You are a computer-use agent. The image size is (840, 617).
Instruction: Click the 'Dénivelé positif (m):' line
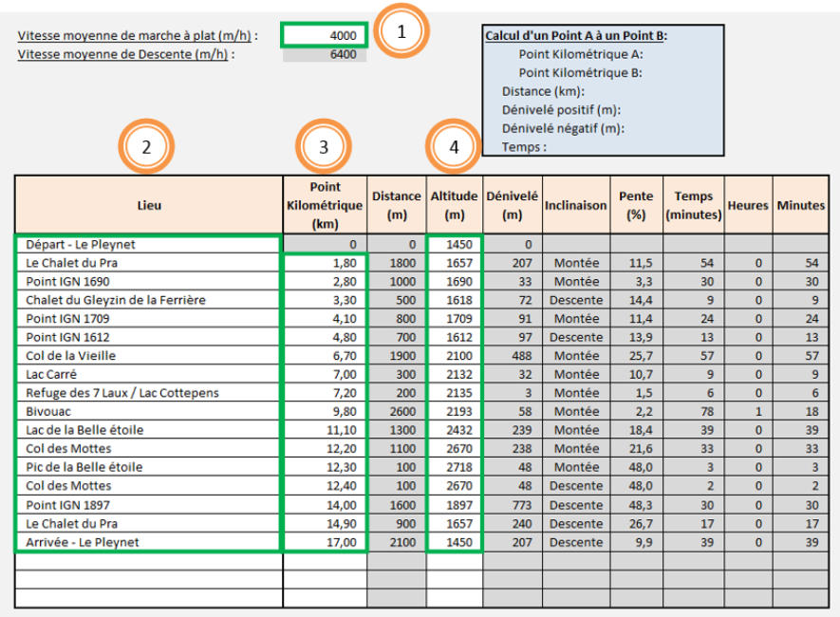pos(561,110)
